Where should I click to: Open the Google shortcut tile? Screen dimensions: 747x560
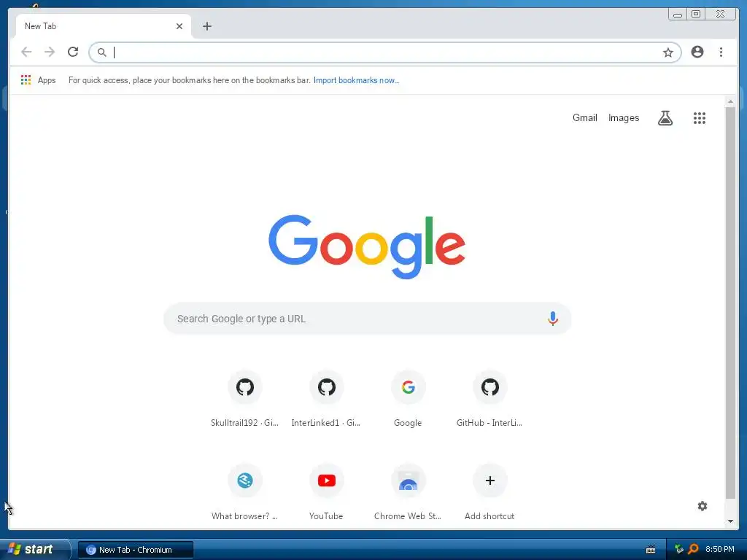point(408,399)
